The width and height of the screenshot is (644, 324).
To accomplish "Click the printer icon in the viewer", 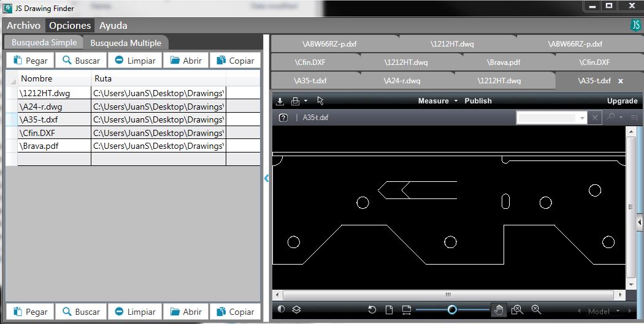I will pyautogui.click(x=295, y=101).
